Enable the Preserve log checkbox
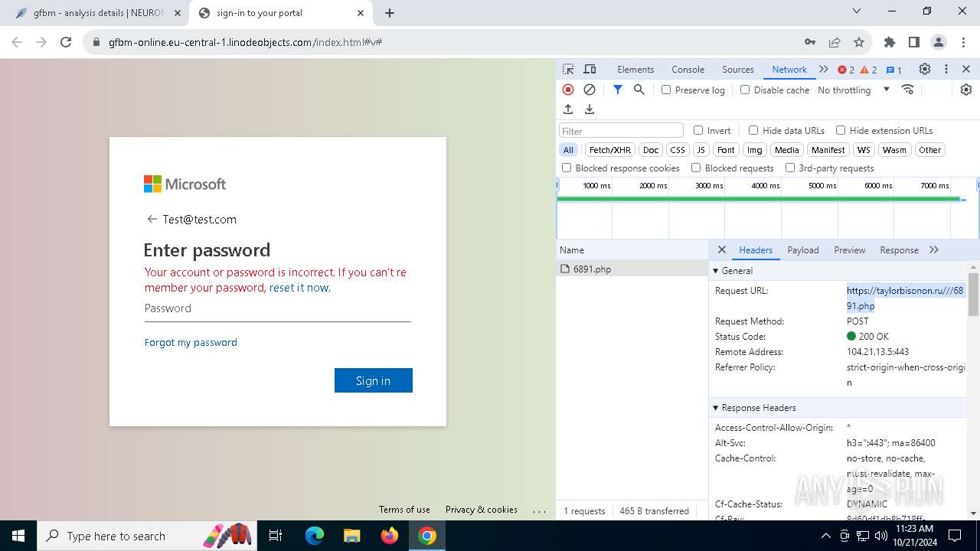Viewport: 980px width, 551px height. tap(666, 90)
